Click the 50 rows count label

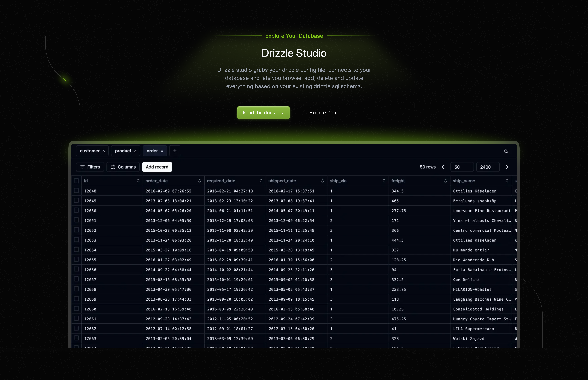tap(428, 167)
